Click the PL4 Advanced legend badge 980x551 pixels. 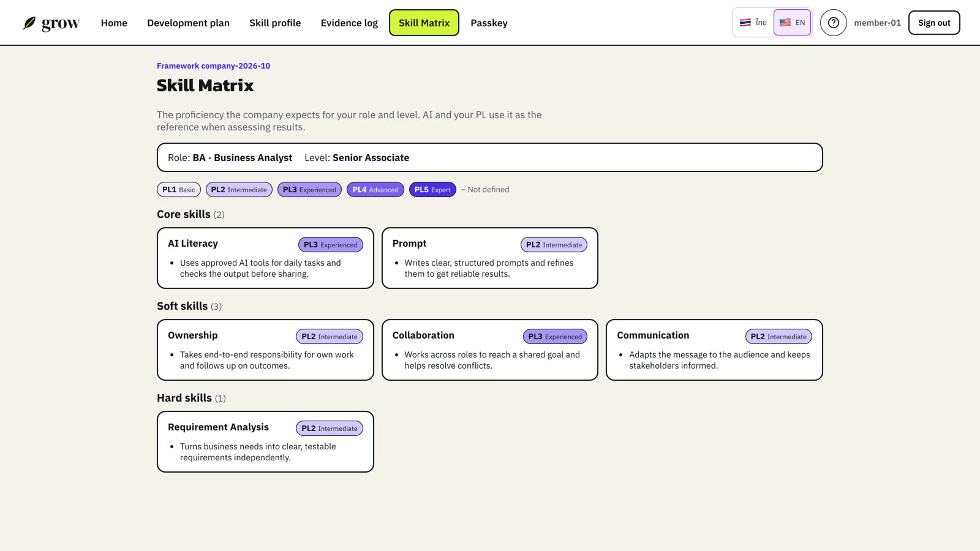(x=375, y=190)
